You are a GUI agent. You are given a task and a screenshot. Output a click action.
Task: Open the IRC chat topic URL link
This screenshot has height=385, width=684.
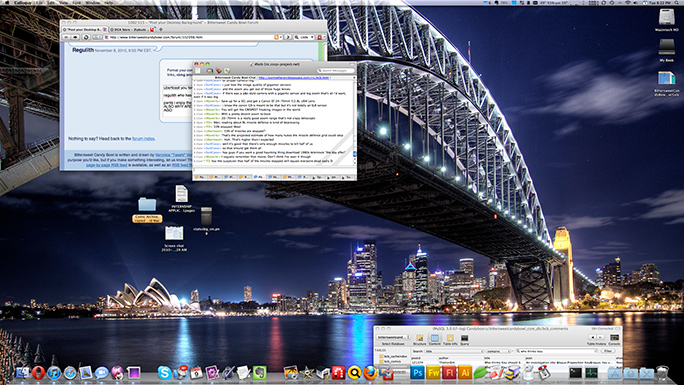tap(294, 78)
